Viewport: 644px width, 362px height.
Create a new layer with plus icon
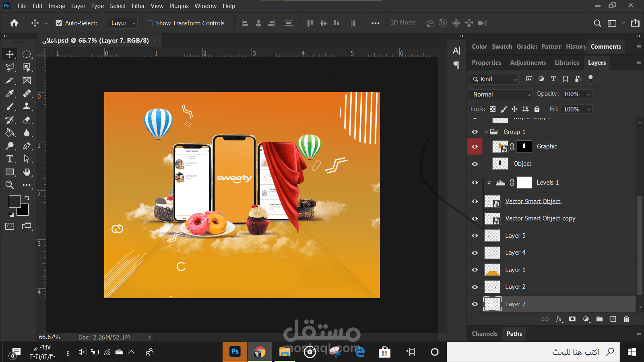point(613,319)
